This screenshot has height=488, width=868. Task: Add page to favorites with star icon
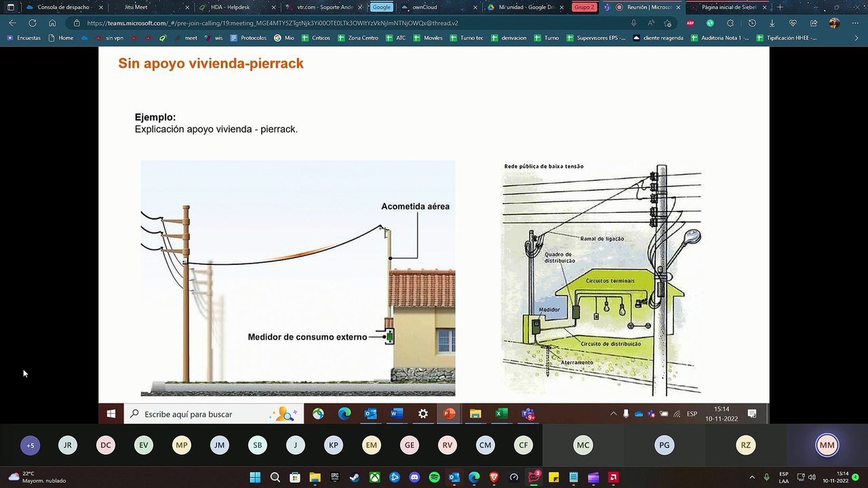[668, 23]
